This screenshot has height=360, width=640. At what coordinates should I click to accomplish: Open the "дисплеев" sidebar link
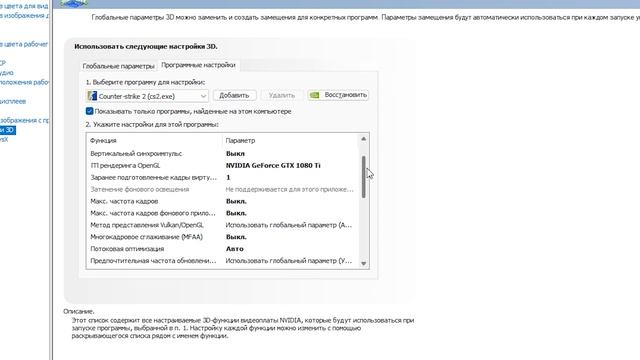click(x=13, y=101)
